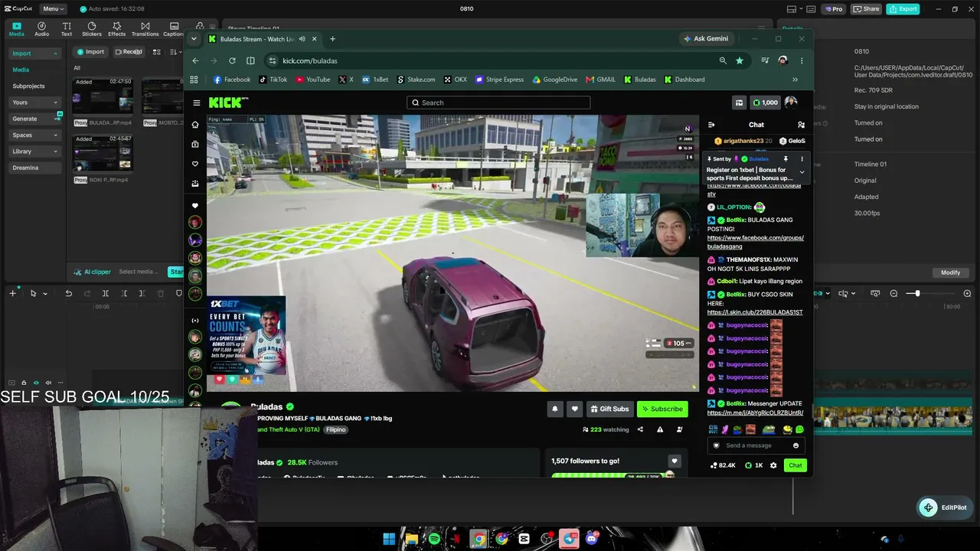Switch to the Audio tab in CapCut
Viewport: 980px width, 551px height.
pos(41,29)
